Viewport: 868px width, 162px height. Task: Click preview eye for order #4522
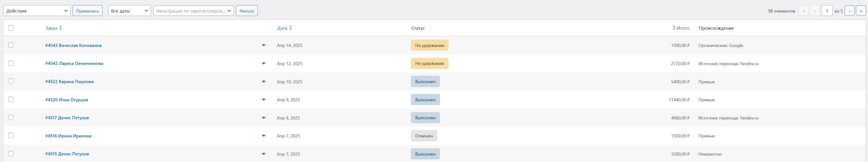coord(264,82)
